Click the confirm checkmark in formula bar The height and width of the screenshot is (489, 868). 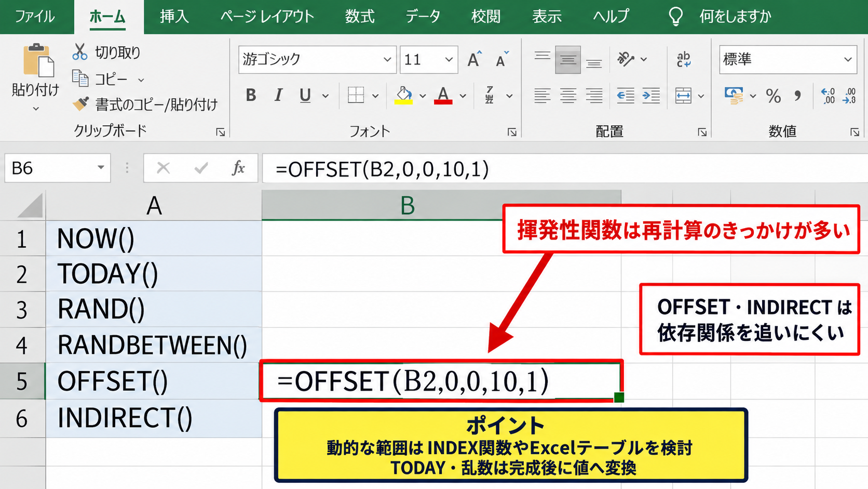(x=201, y=168)
